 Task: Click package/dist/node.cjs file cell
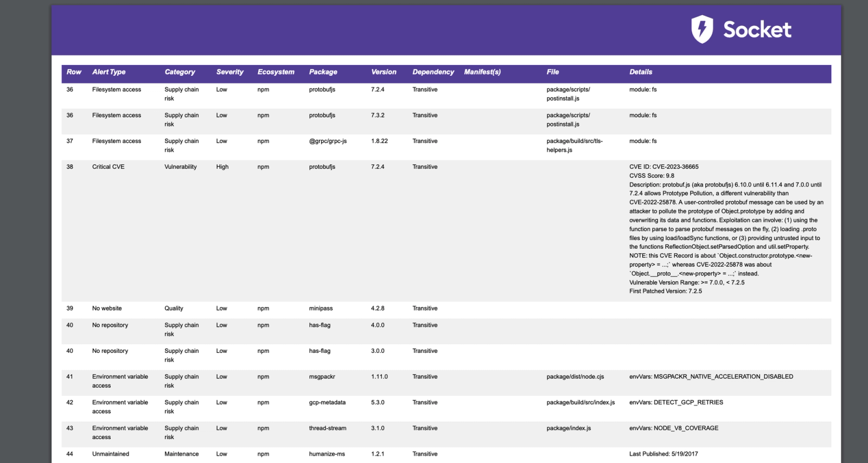tap(575, 377)
